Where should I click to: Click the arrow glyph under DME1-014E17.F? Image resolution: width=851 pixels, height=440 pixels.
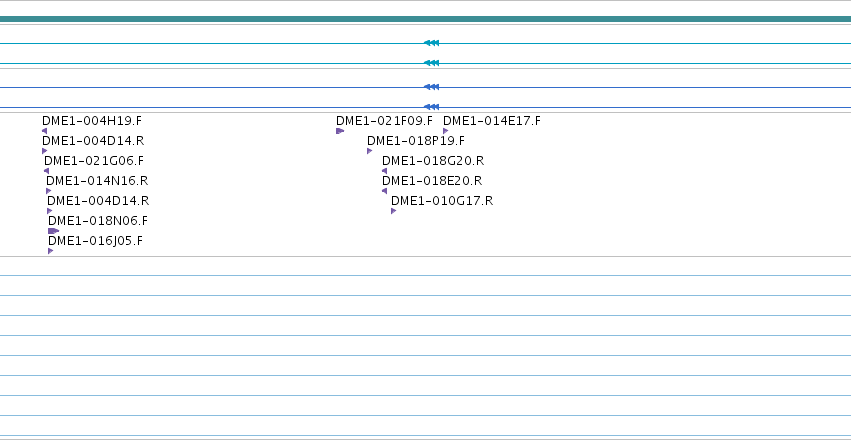(x=446, y=131)
